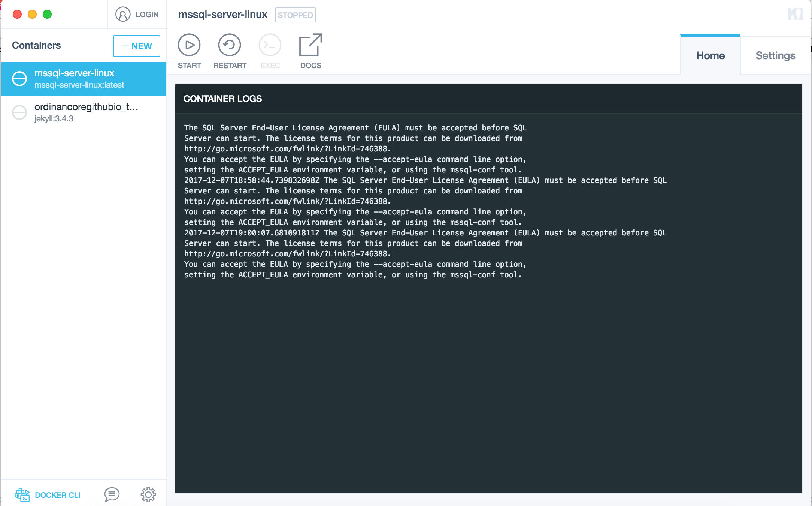Click the last log line mentioning mssql-conf tool
The height and width of the screenshot is (506, 812).
point(353,275)
